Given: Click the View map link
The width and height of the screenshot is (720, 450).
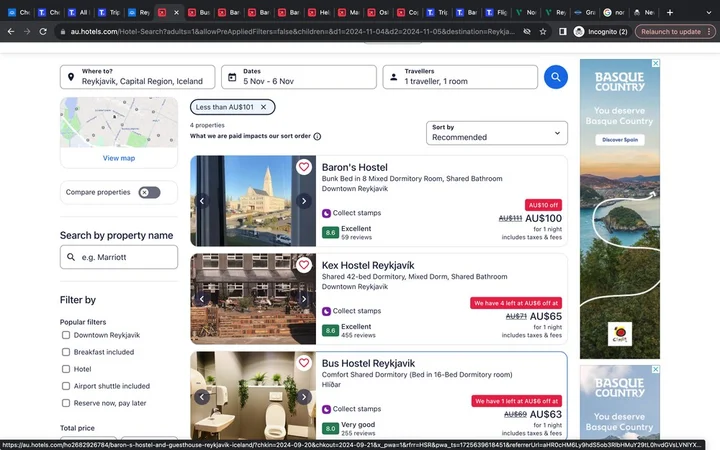Looking at the screenshot, I should click(118, 158).
